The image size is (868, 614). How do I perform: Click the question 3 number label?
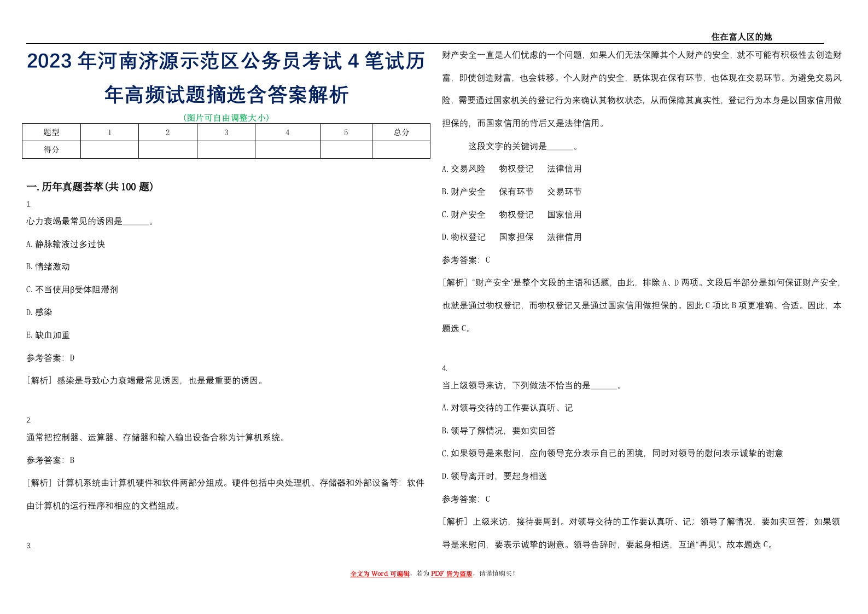click(29, 546)
